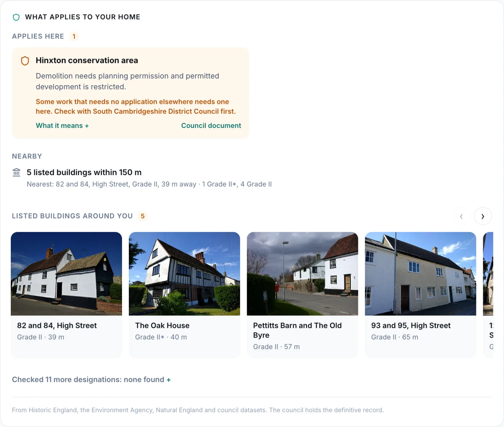Click Grade II · 39 m text
The image size is (504, 427).
(41, 337)
